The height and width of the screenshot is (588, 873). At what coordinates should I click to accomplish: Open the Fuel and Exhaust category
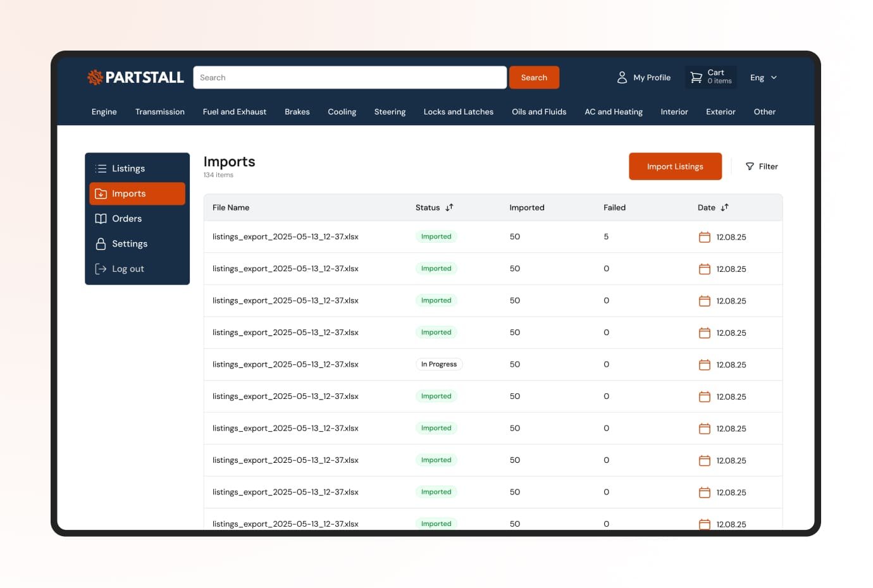coord(235,112)
